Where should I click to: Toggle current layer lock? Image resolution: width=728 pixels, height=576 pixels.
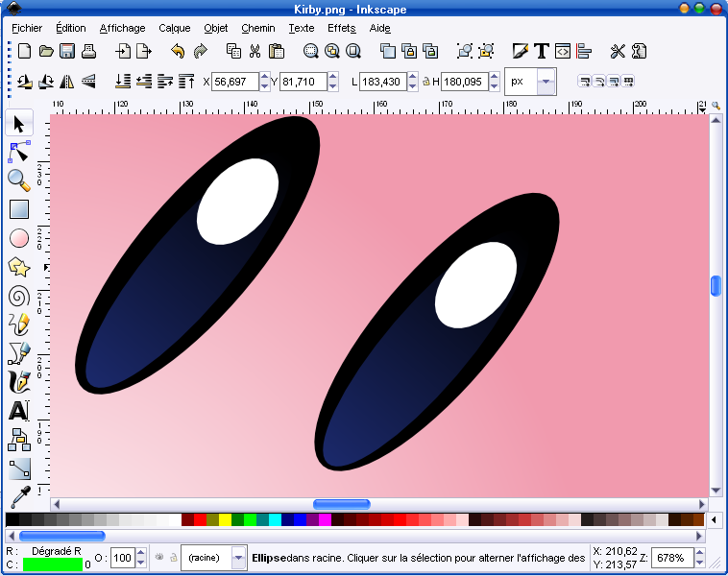pos(174,557)
